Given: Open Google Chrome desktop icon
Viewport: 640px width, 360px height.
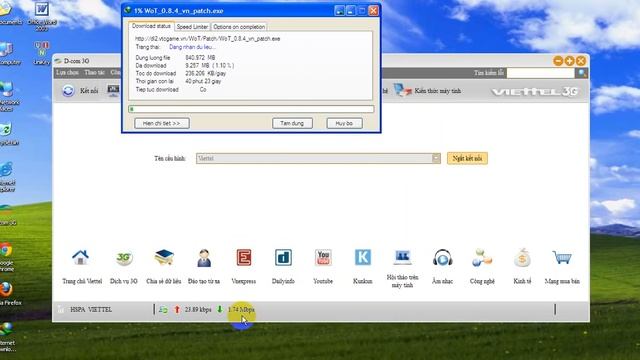Looking at the screenshot, I should [x=6, y=250].
